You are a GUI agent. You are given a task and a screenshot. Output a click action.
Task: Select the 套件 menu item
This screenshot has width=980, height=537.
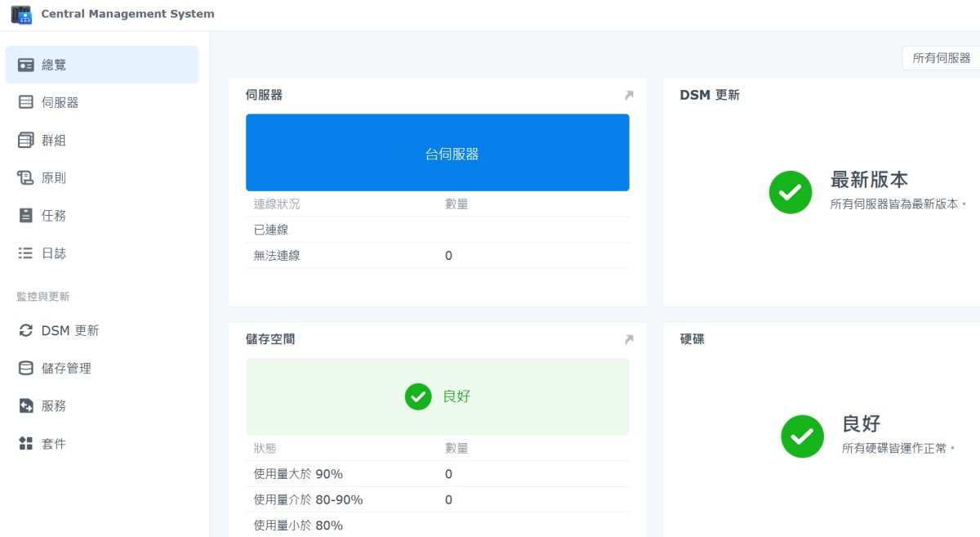pos(54,444)
